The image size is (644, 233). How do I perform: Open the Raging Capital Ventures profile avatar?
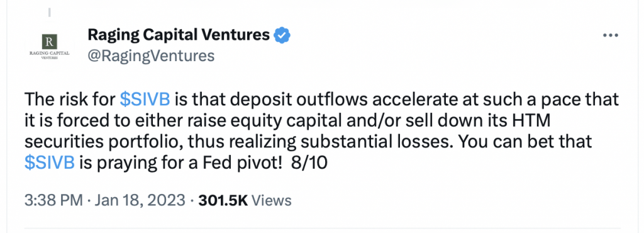[49, 47]
